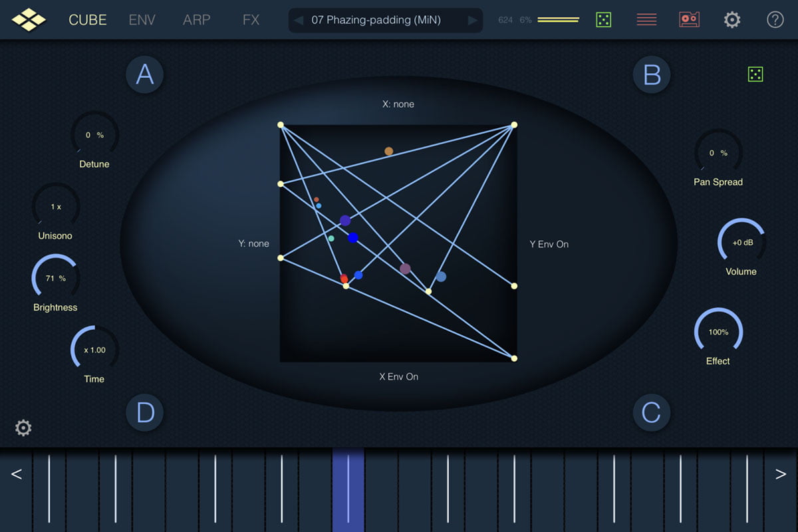Open the red tape recorder icon

689,19
